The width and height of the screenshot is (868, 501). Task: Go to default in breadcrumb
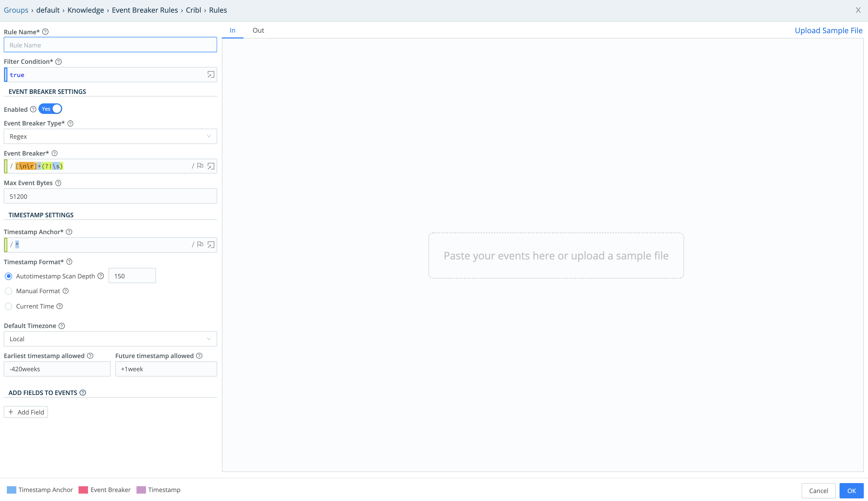(x=48, y=10)
